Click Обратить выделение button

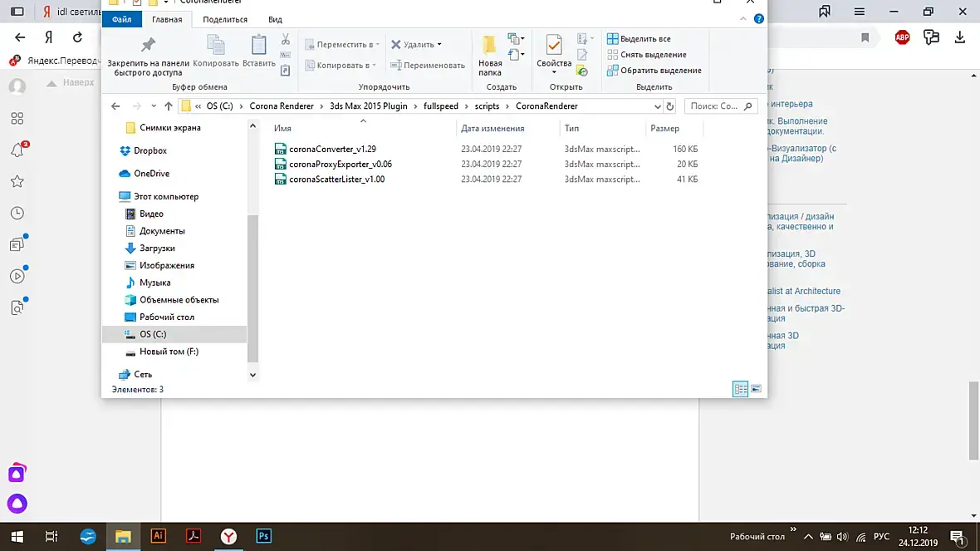(x=654, y=70)
